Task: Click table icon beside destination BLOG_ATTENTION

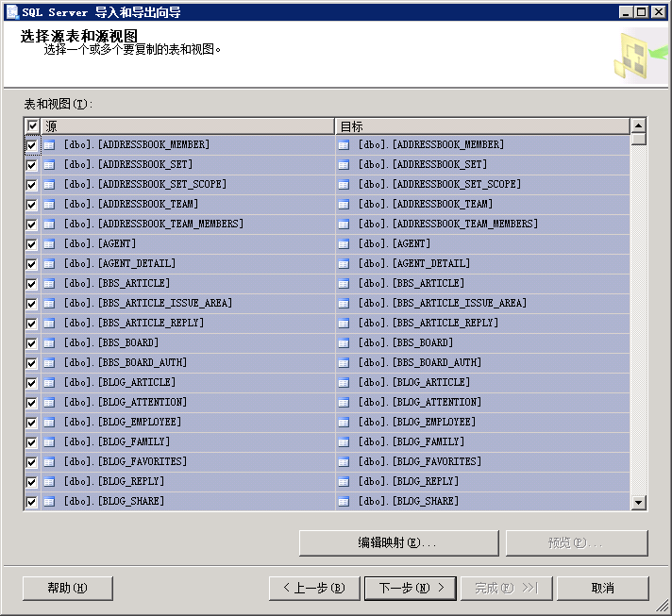Action: [x=344, y=403]
